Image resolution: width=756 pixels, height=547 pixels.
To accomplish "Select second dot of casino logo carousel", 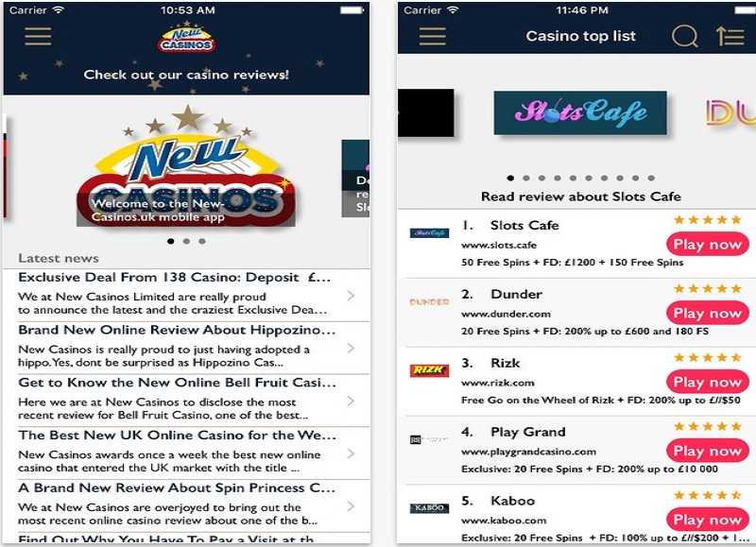I will (526, 179).
